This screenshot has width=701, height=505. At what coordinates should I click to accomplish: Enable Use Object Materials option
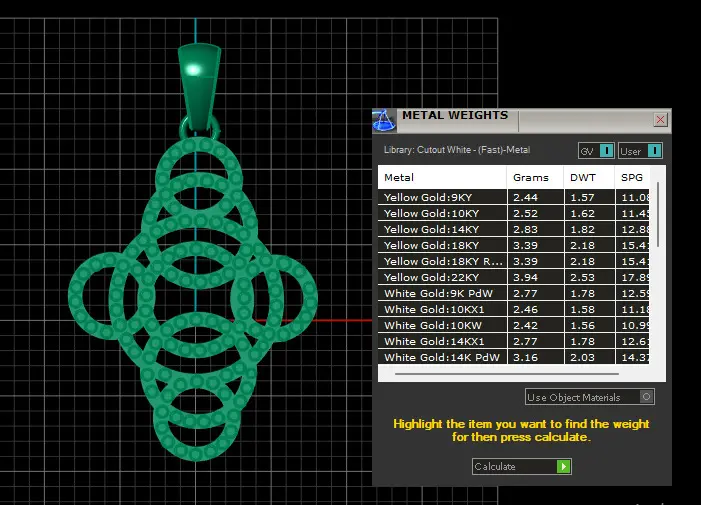coord(590,397)
